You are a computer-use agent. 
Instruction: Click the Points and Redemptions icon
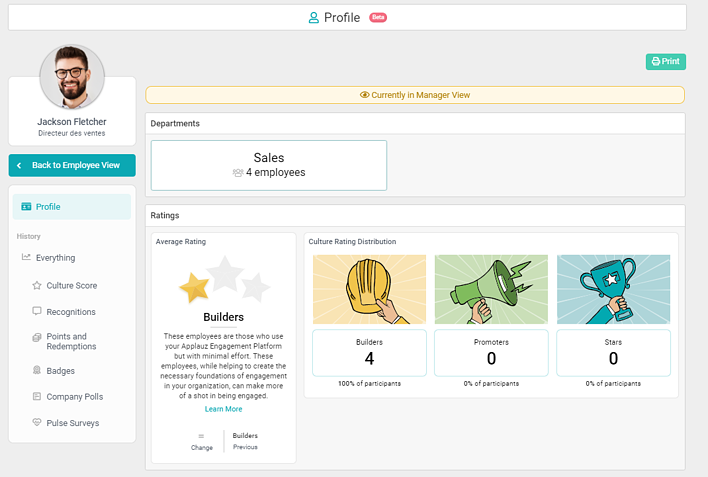(x=37, y=337)
